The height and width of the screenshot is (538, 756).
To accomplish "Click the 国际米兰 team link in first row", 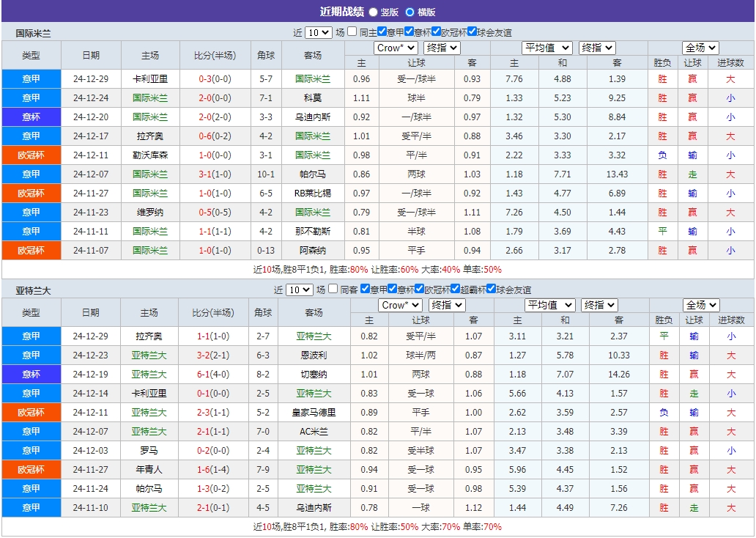I will click(314, 78).
